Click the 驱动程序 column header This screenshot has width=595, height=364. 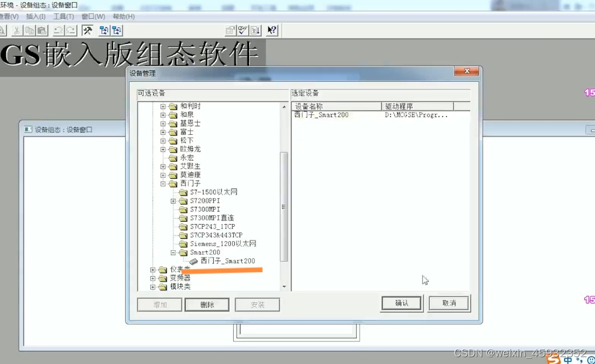(417, 106)
